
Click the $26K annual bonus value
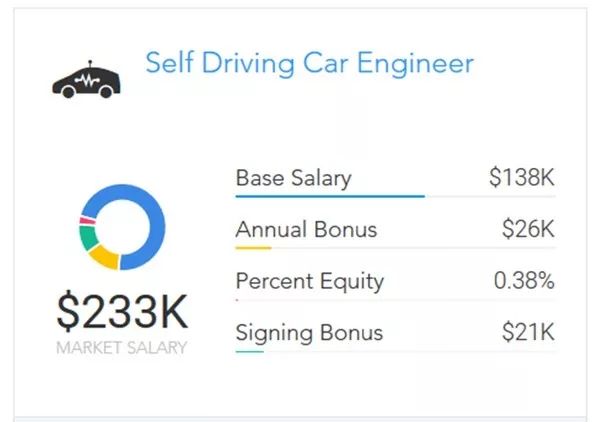coord(528,230)
